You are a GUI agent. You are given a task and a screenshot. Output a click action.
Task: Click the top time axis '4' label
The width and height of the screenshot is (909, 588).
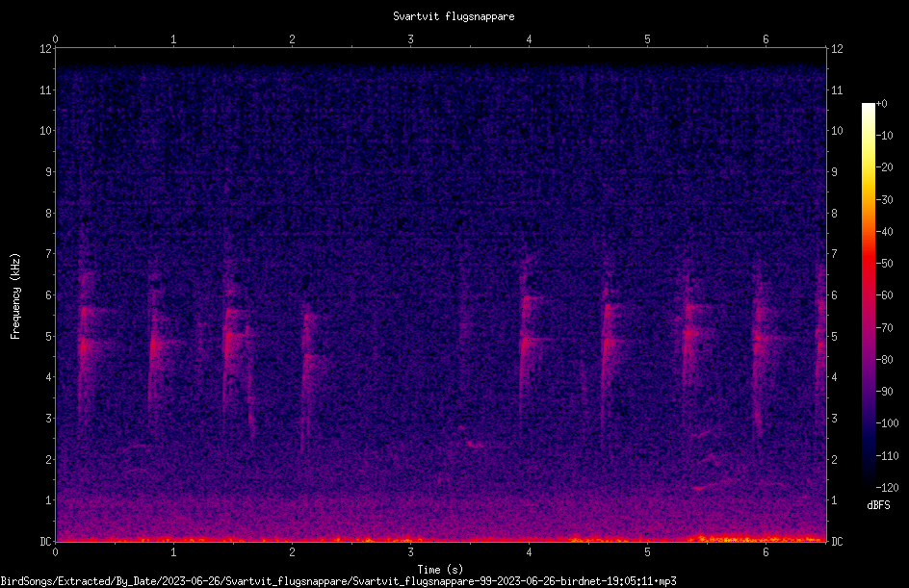(x=529, y=39)
